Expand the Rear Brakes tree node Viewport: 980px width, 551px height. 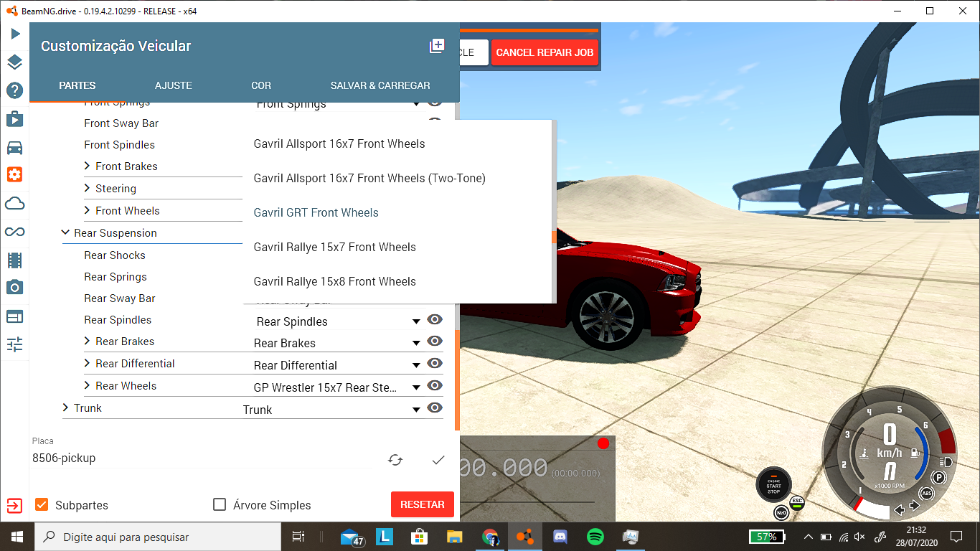click(88, 341)
